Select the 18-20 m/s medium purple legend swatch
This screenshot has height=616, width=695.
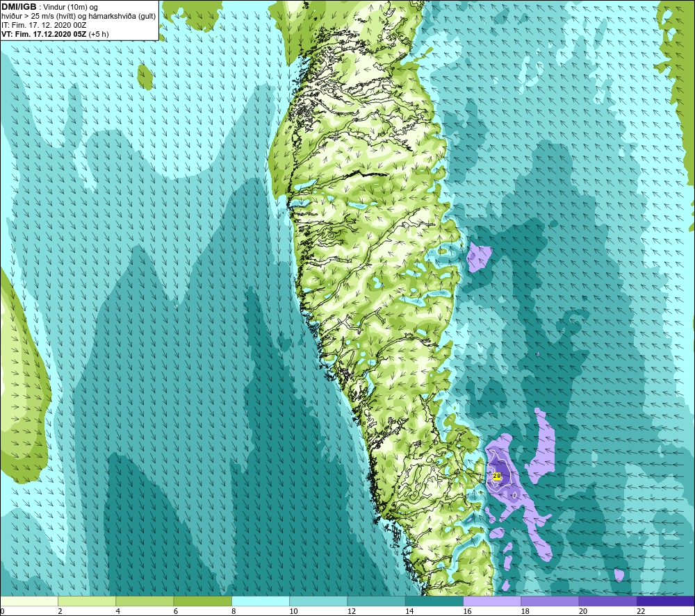550,601
